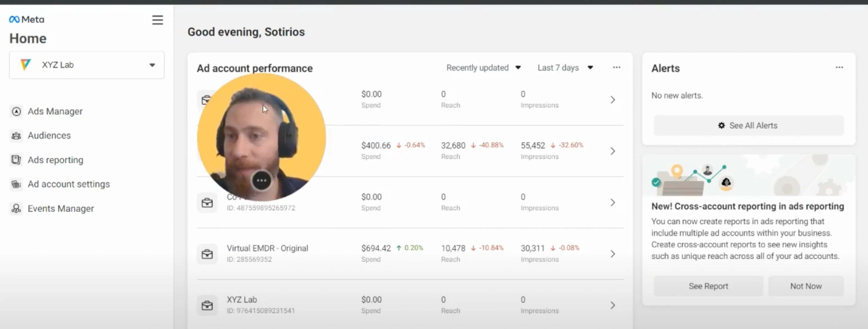
Task: Click the XYZ Lab colorful logo icon
Action: (26, 65)
